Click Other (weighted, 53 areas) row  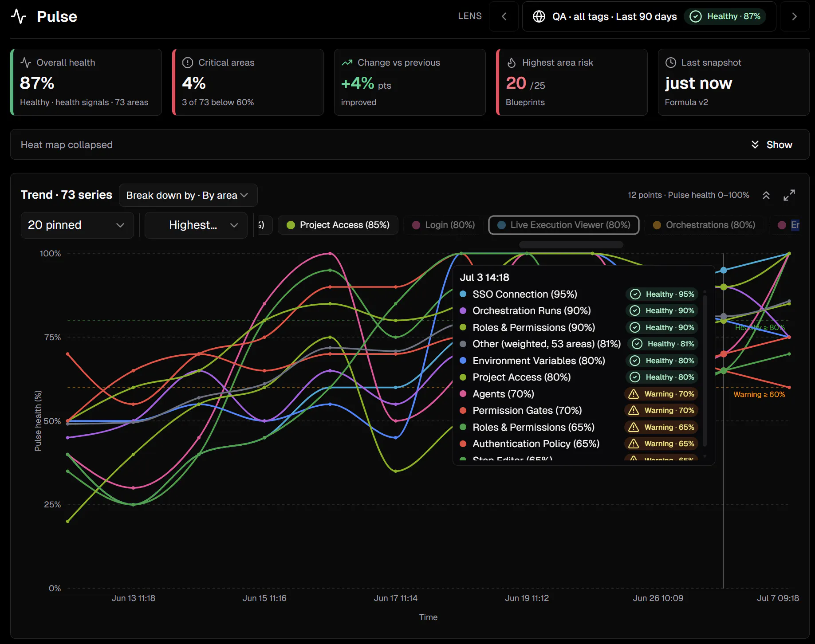[579, 344]
